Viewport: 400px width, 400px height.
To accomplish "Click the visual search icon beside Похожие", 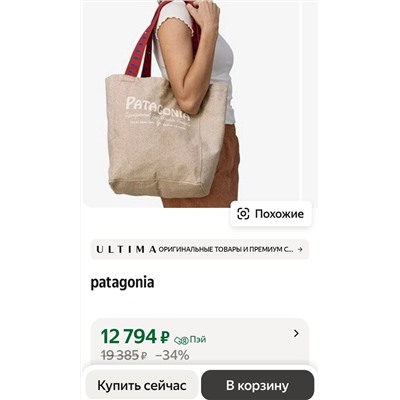I will coord(243,214).
